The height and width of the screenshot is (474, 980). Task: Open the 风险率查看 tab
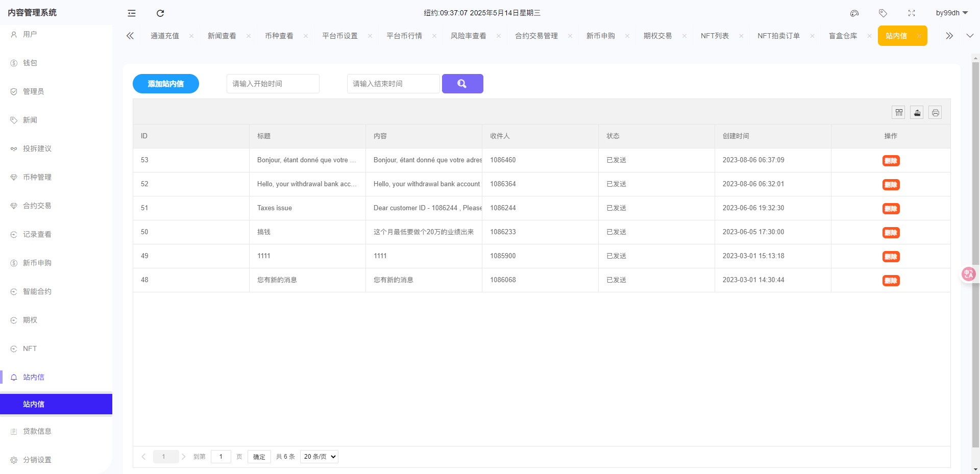[468, 36]
